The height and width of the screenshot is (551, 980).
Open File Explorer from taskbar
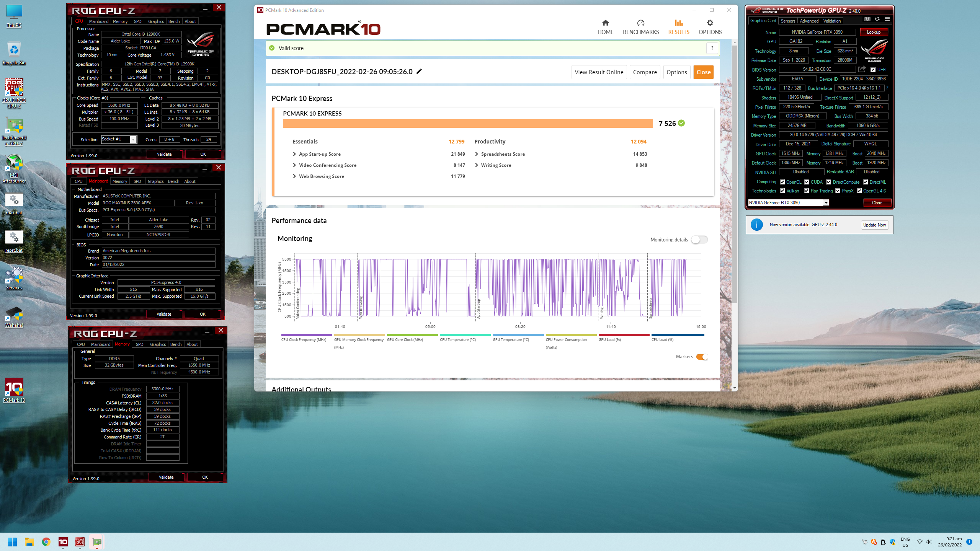pos(29,542)
